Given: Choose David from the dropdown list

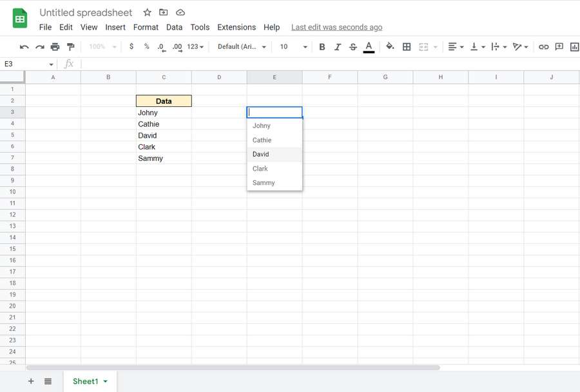Looking at the screenshot, I should [x=275, y=154].
